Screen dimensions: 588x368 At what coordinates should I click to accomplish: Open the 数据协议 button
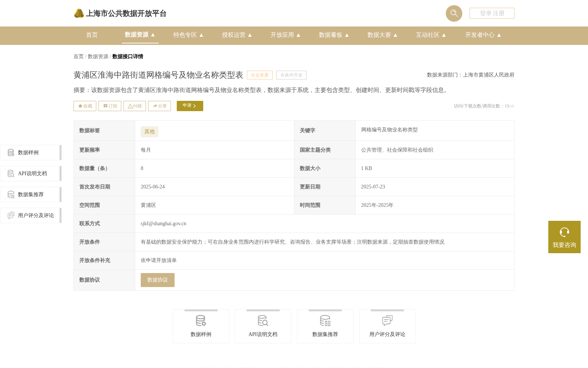pyautogui.click(x=158, y=280)
